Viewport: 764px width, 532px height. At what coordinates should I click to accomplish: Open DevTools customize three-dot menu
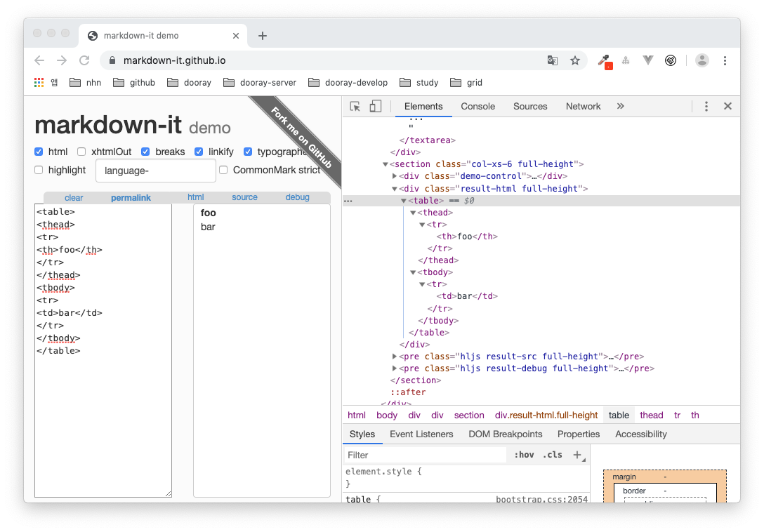click(706, 106)
